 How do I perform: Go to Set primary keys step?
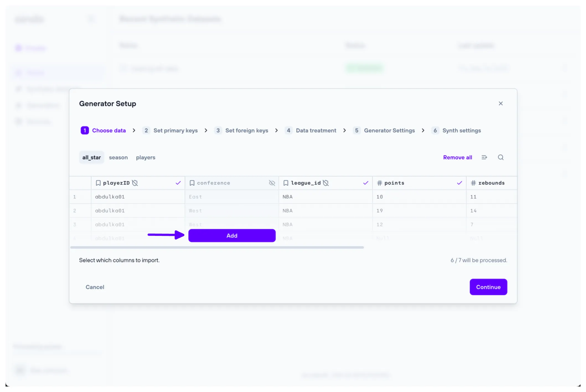coord(175,130)
